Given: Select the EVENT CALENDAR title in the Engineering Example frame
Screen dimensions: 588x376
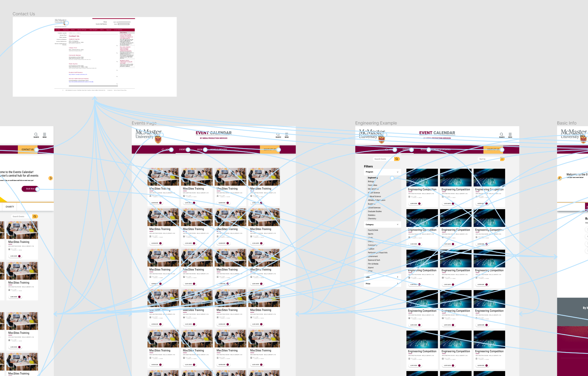Looking at the screenshot, I should coord(437,133).
